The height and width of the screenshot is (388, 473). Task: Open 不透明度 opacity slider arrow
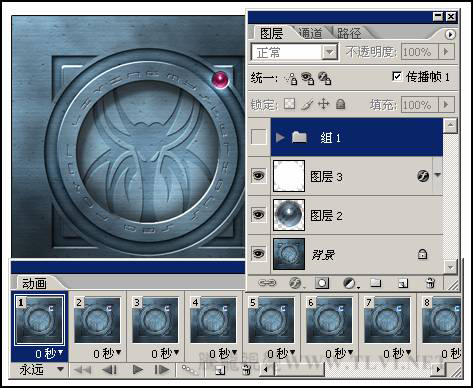point(446,52)
